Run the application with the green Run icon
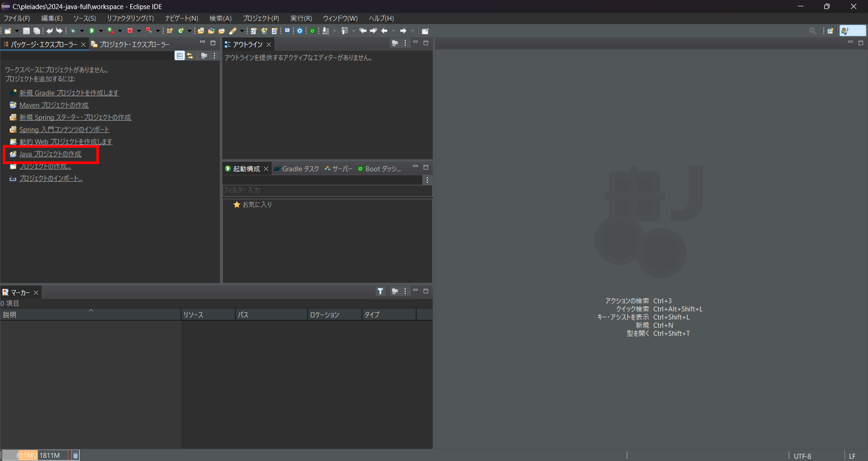 click(x=92, y=31)
